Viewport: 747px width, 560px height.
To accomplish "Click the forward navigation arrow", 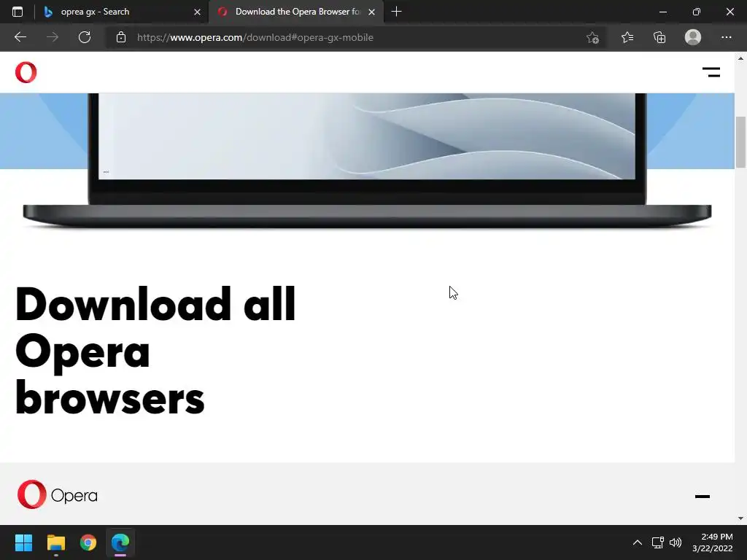I will pos(53,37).
